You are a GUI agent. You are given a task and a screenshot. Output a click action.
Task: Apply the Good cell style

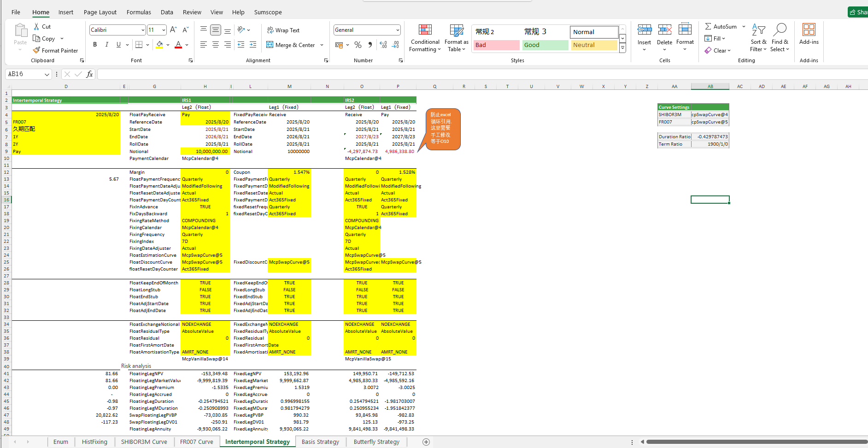pos(545,45)
